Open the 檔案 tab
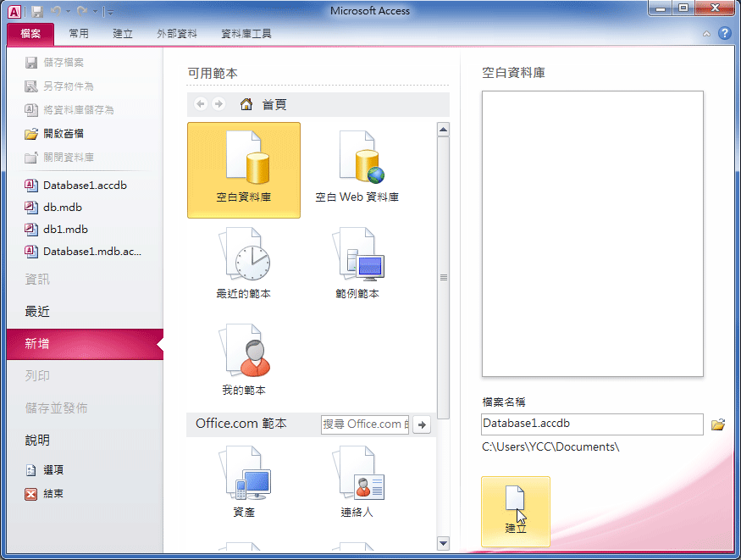Viewport: 741px width, 560px height. [x=30, y=34]
